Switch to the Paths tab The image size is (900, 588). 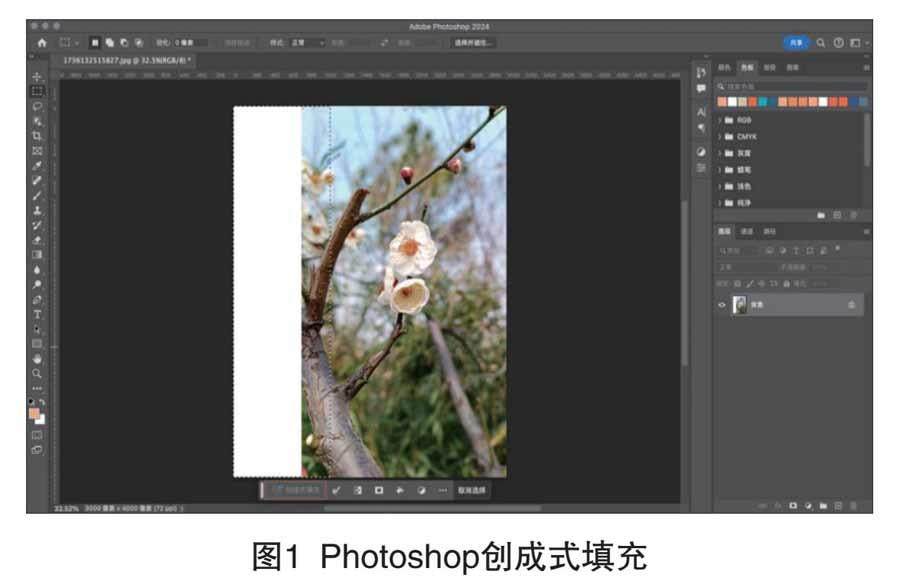click(770, 231)
